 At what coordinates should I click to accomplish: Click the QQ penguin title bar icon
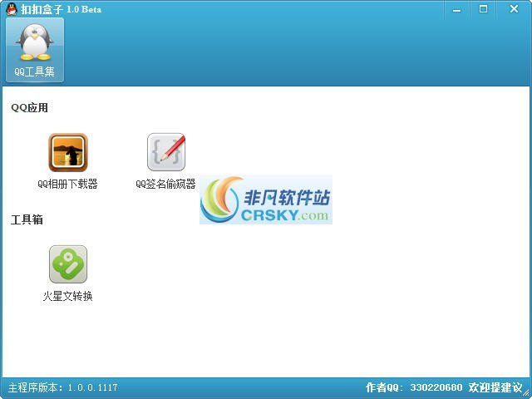12,9
